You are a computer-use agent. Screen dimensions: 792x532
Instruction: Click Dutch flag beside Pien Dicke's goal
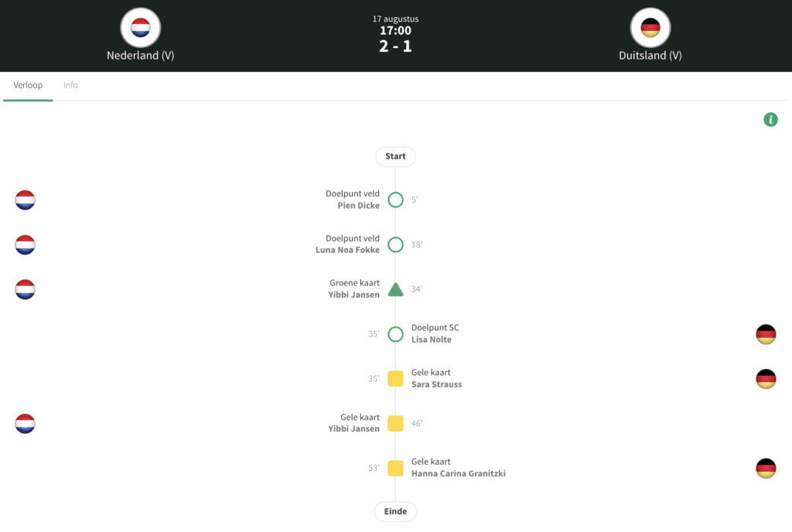(26, 200)
